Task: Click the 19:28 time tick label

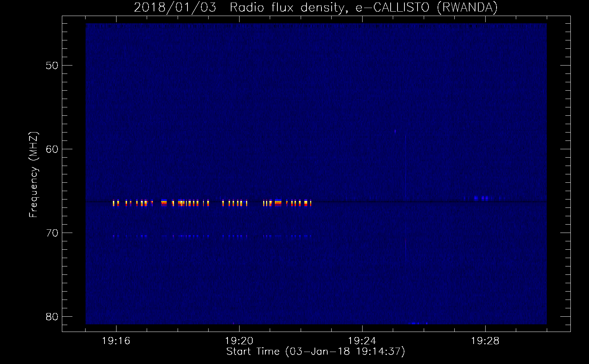Action: click(485, 341)
